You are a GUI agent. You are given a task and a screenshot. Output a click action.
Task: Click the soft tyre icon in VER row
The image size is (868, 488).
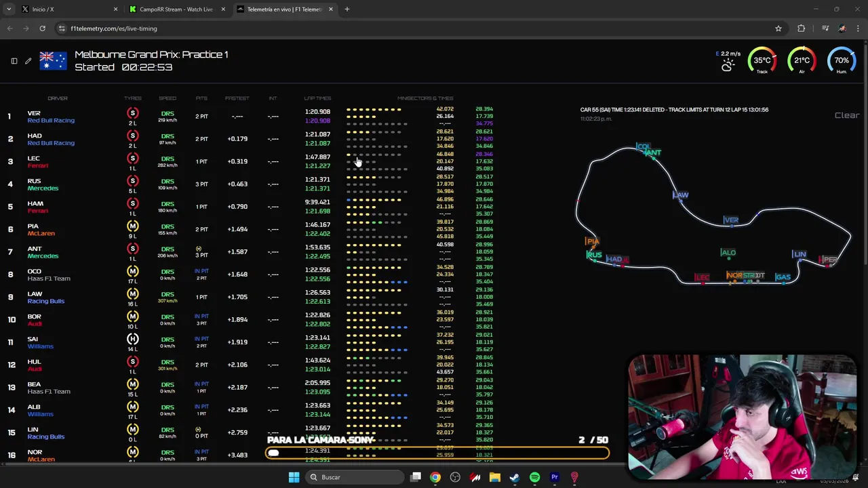[133, 113]
